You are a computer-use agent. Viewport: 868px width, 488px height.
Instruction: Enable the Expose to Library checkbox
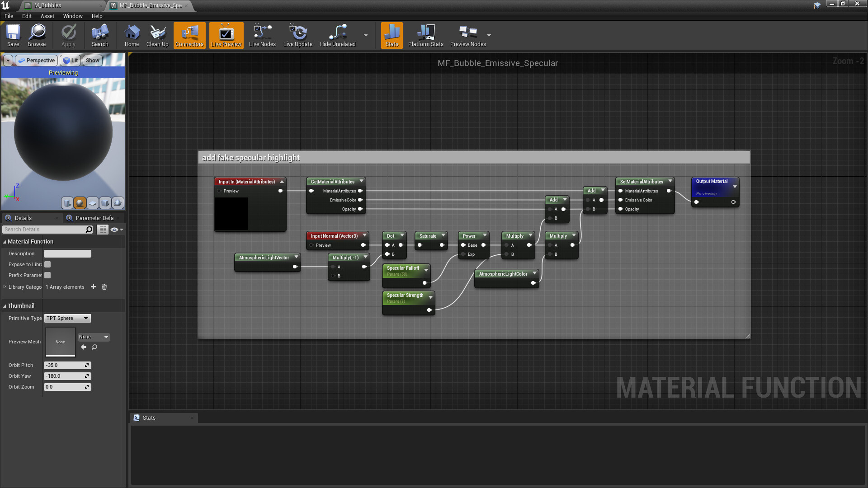(x=47, y=264)
